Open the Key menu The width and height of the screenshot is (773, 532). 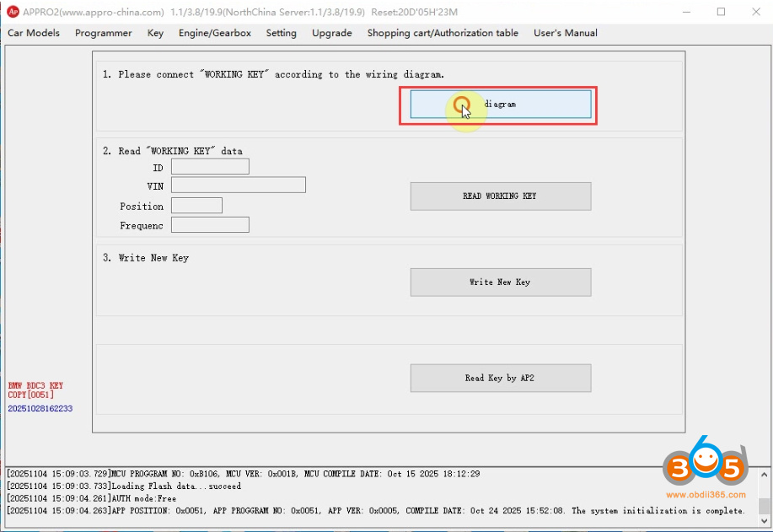click(157, 33)
